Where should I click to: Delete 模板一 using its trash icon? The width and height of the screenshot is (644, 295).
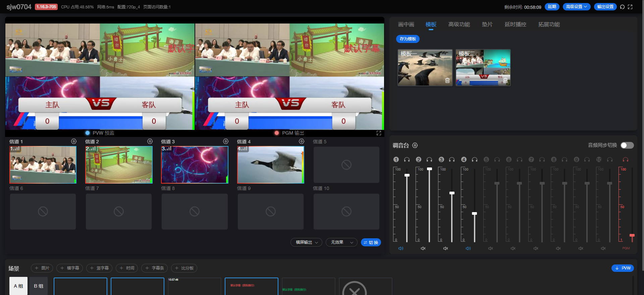click(447, 81)
